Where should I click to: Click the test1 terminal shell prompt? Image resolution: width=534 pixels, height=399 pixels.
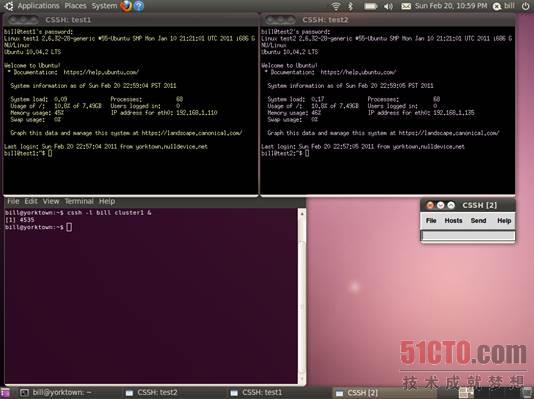pos(28,153)
